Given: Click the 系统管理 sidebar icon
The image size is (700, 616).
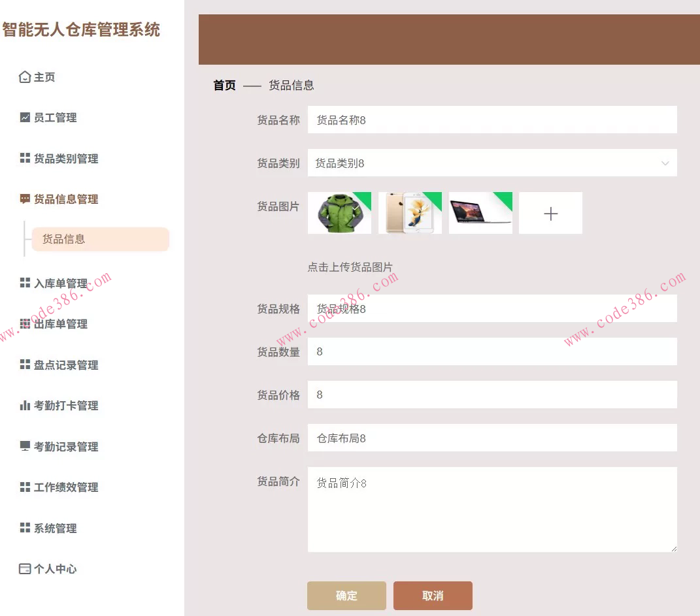Looking at the screenshot, I should click(24, 528).
